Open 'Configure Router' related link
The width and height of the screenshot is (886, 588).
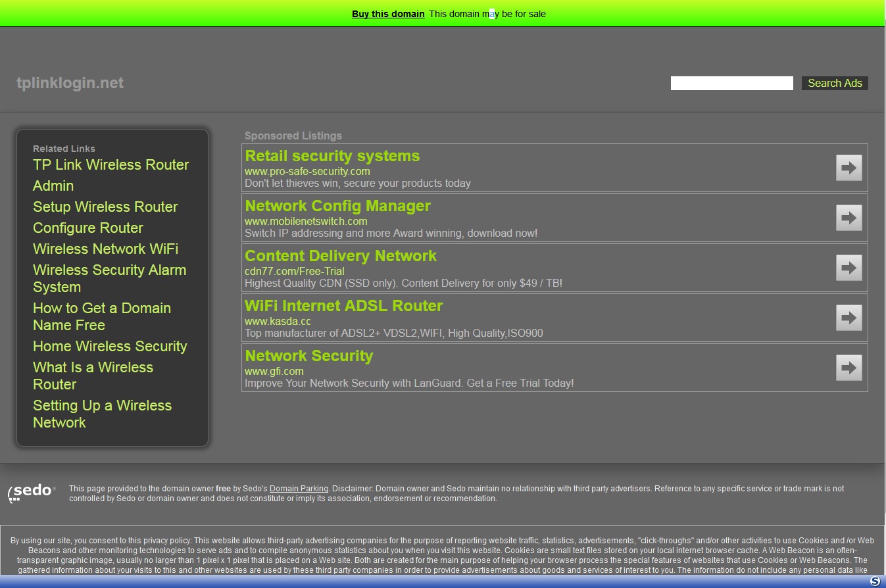coord(88,228)
